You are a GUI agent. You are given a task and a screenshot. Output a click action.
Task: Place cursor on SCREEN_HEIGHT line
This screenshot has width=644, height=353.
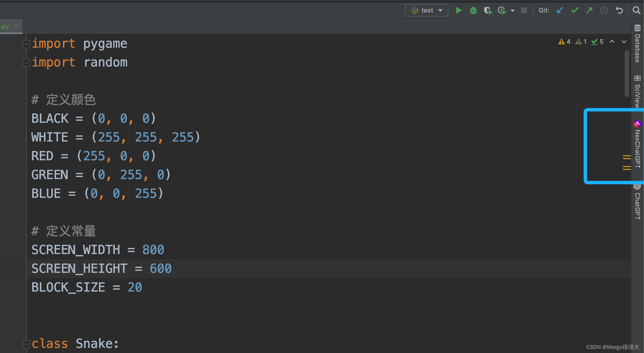tap(329, 269)
